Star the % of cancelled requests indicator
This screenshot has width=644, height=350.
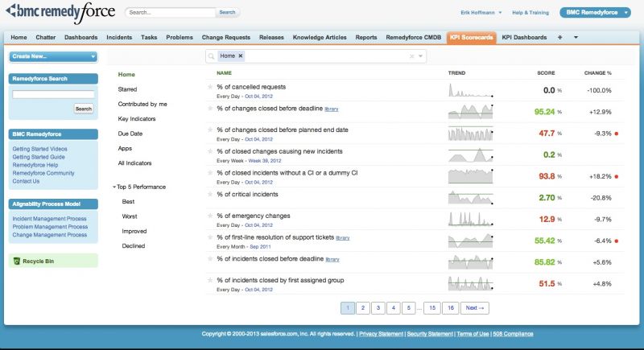(210, 87)
